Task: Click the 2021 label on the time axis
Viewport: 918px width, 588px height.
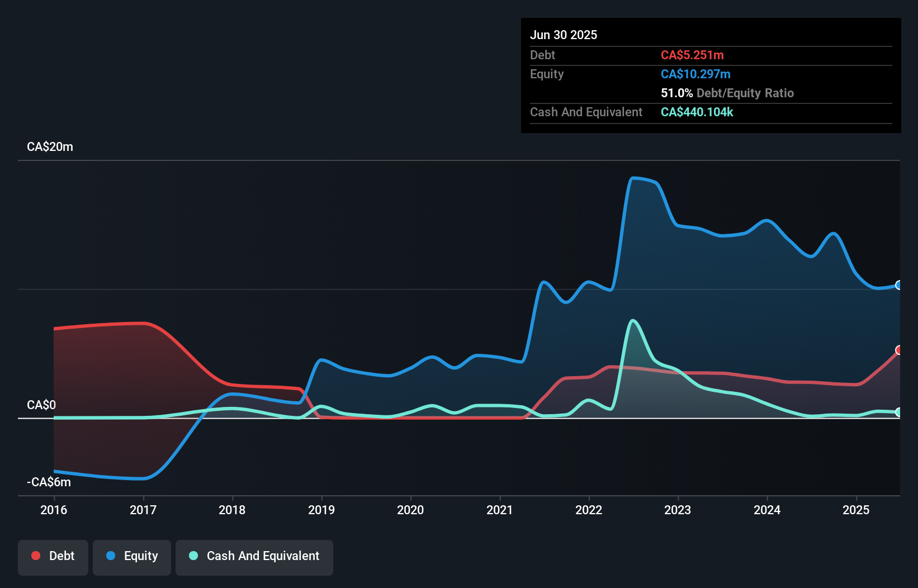Action: tap(500, 510)
